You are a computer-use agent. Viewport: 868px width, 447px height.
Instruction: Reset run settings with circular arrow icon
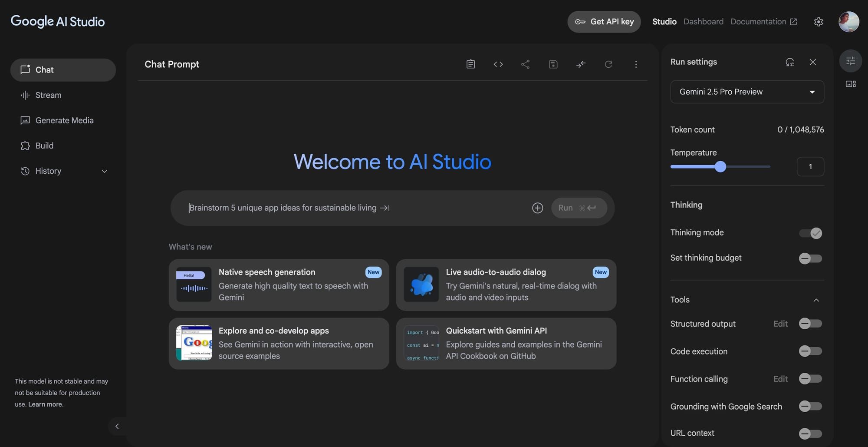[608, 64]
